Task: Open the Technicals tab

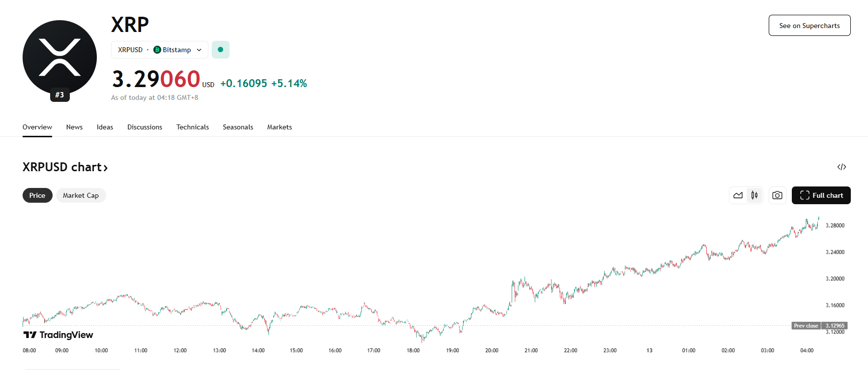Action: click(x=192, y=127)
